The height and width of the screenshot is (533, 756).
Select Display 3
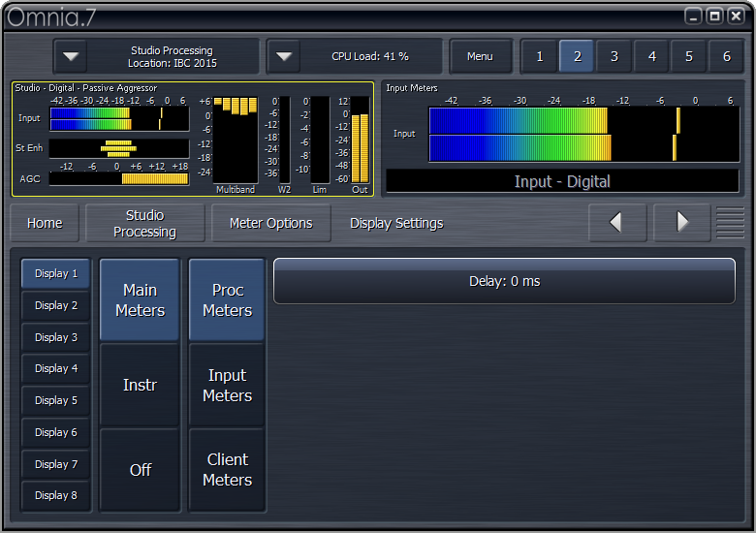coord(56,337)
